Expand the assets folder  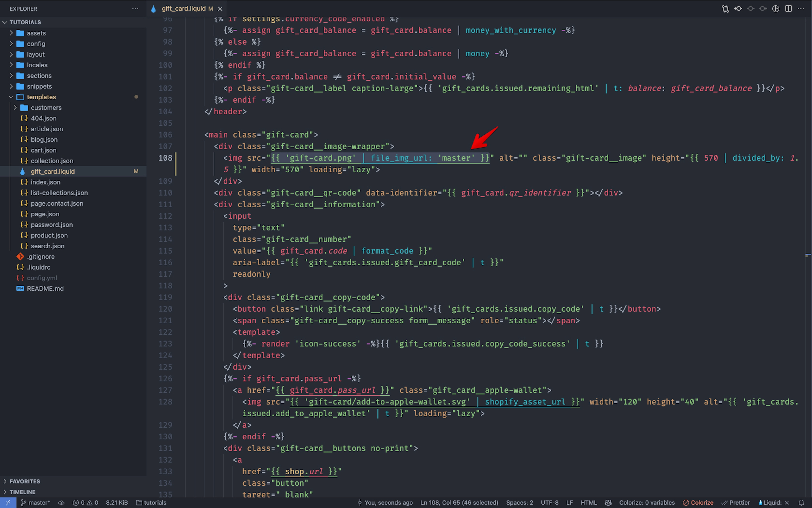[x=73, y=33]
